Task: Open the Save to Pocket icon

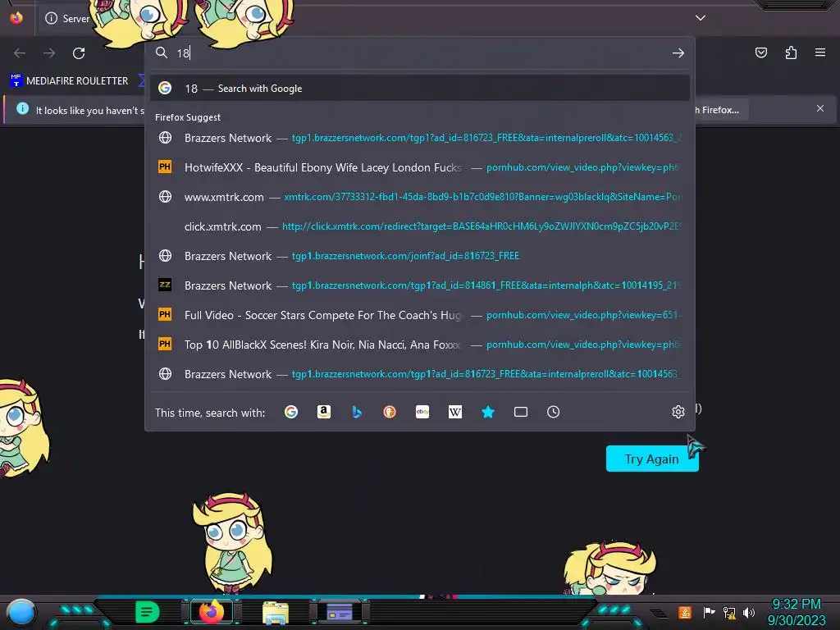Action: [x=760, y=52]
